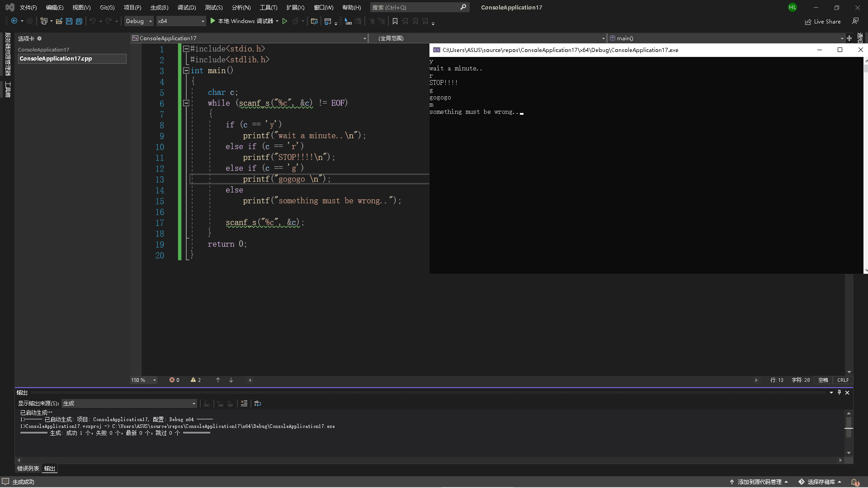Image resolution: width=868 pixels, height=488 pixels.
Task: Click the Live Share icon
Action: [x=808, y=22]
